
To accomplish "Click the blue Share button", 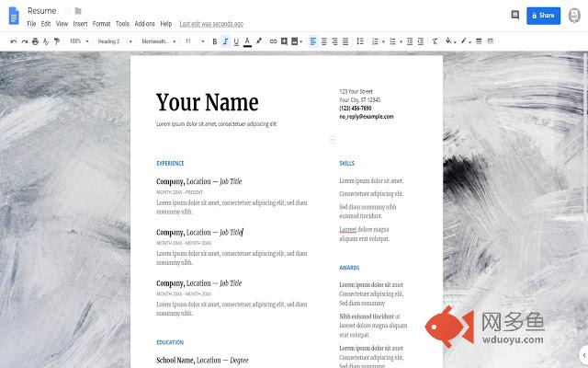I will click(x=543, y=16).
